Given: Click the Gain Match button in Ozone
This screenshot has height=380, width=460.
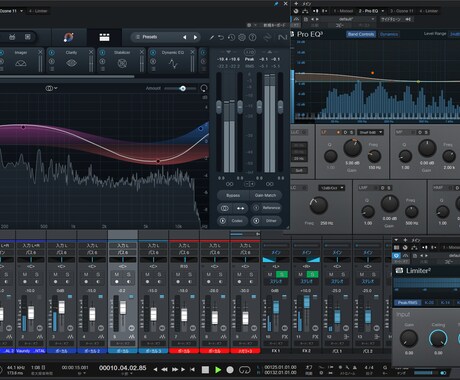Looking at the screenshot, I should (x=265, y=195).
